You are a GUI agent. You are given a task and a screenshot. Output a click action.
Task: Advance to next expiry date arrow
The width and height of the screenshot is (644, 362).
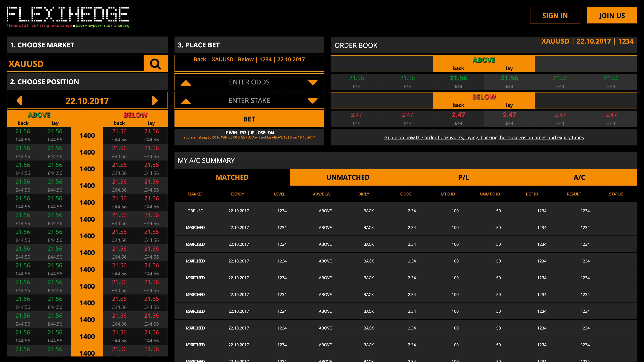tap(155, 101)
